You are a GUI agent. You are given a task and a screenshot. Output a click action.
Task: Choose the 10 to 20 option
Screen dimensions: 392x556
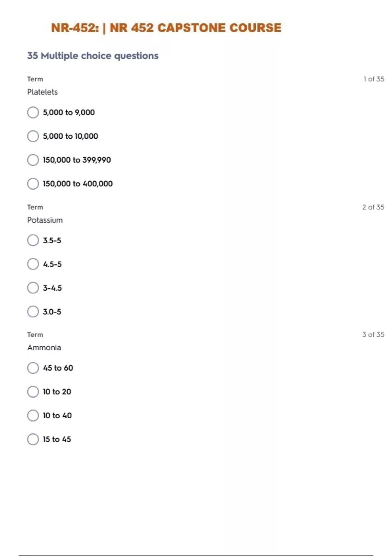click(x=33, y=392)
